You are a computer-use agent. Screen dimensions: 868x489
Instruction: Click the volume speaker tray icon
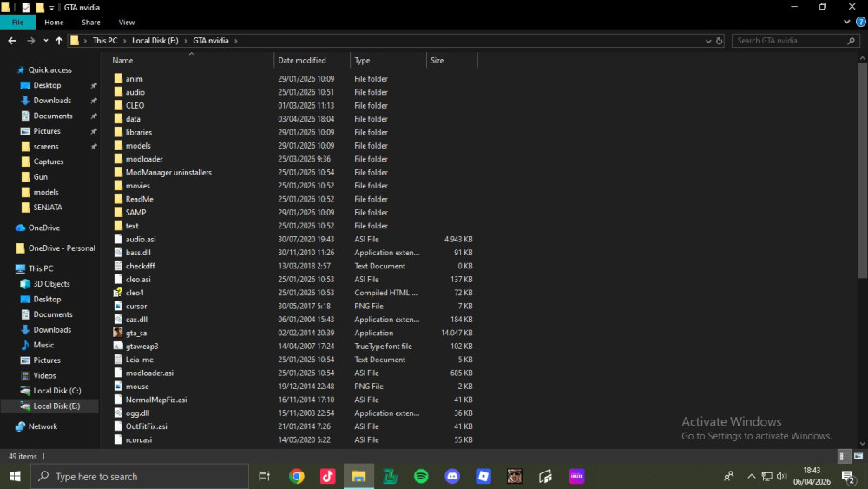point(782,476)
